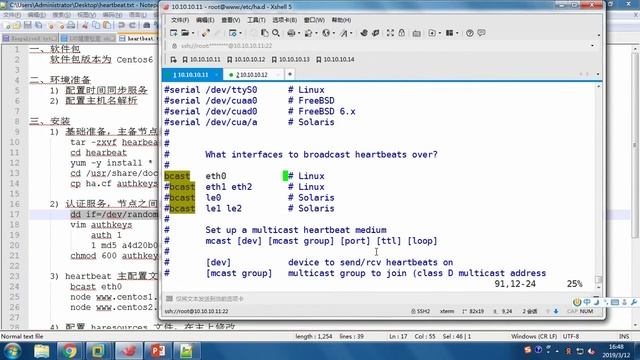Click Find magnifier icon in Xshell toolbar

point(276,33)
